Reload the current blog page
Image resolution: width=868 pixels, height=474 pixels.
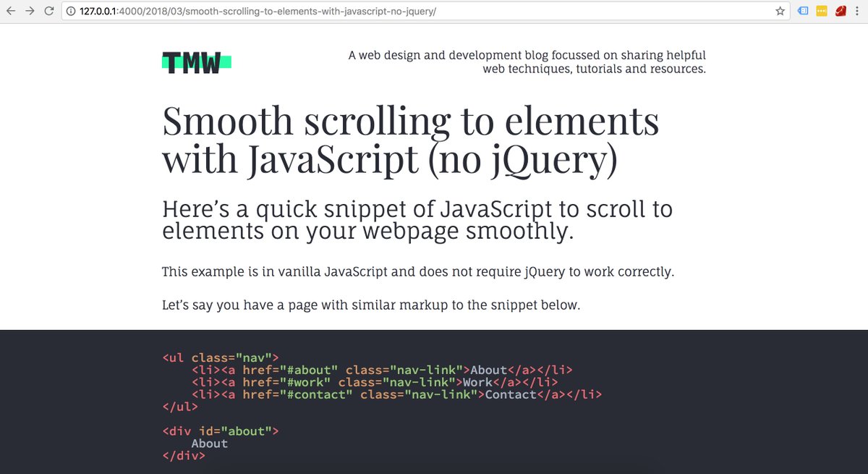(x=48, y=11)
